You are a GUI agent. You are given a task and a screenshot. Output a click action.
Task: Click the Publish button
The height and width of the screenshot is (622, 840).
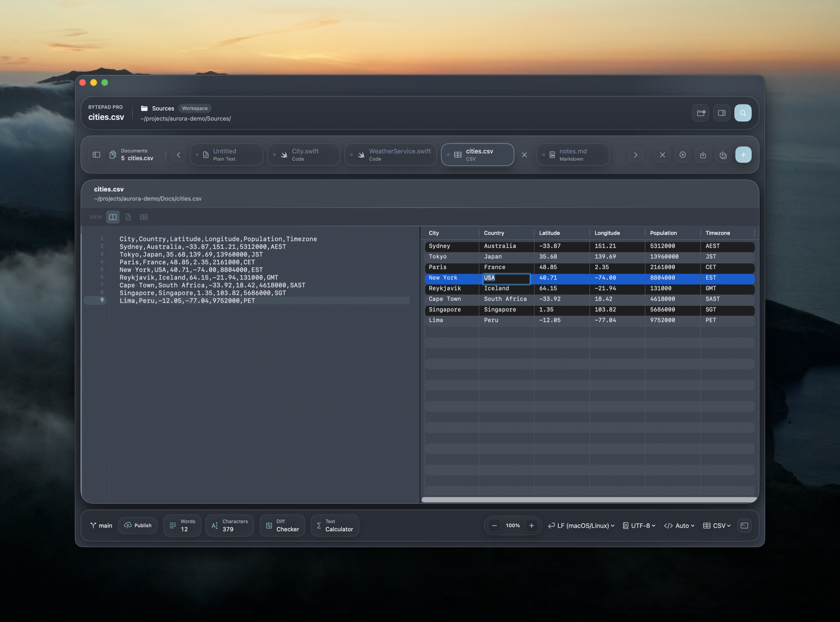coord(138,525)
